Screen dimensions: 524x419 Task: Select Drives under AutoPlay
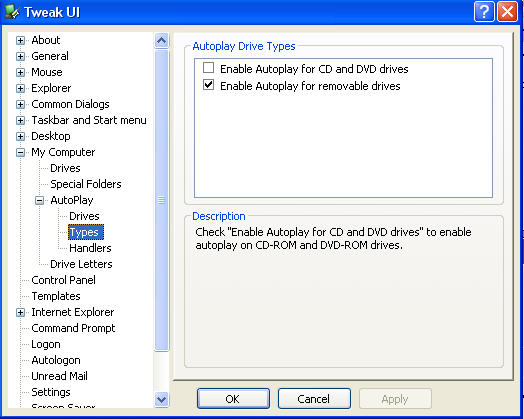tap(84, 216)
